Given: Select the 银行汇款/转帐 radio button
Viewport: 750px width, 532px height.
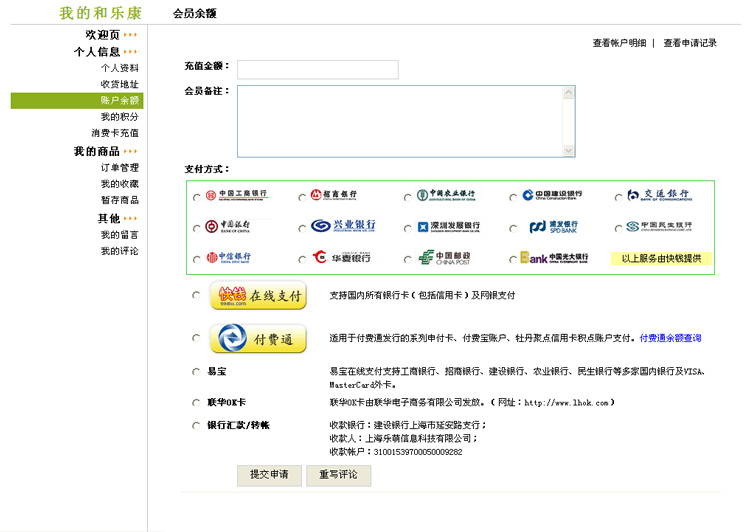Looking at the screenshot, I should (196, 425).
